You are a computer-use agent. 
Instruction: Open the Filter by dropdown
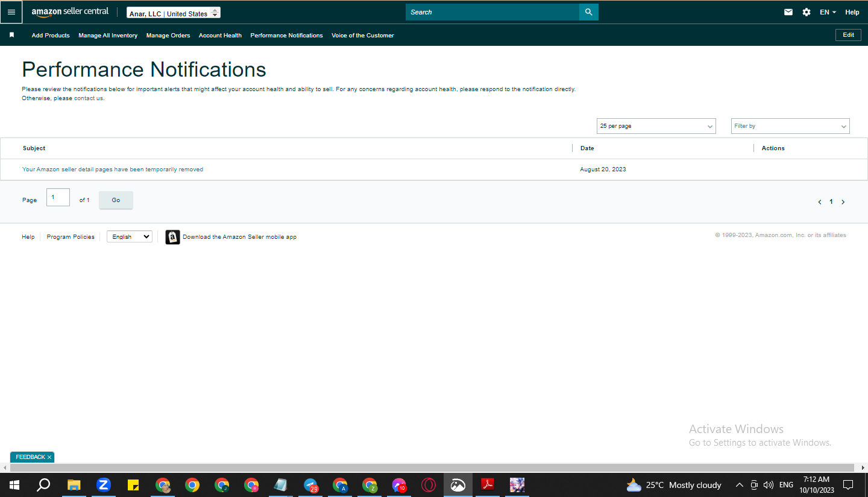point(790,126)
